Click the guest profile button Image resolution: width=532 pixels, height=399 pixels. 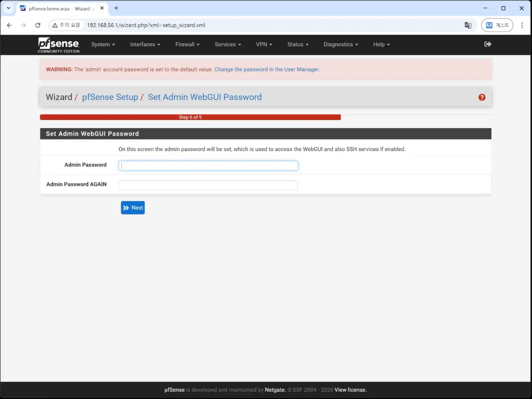coord(497,25)
